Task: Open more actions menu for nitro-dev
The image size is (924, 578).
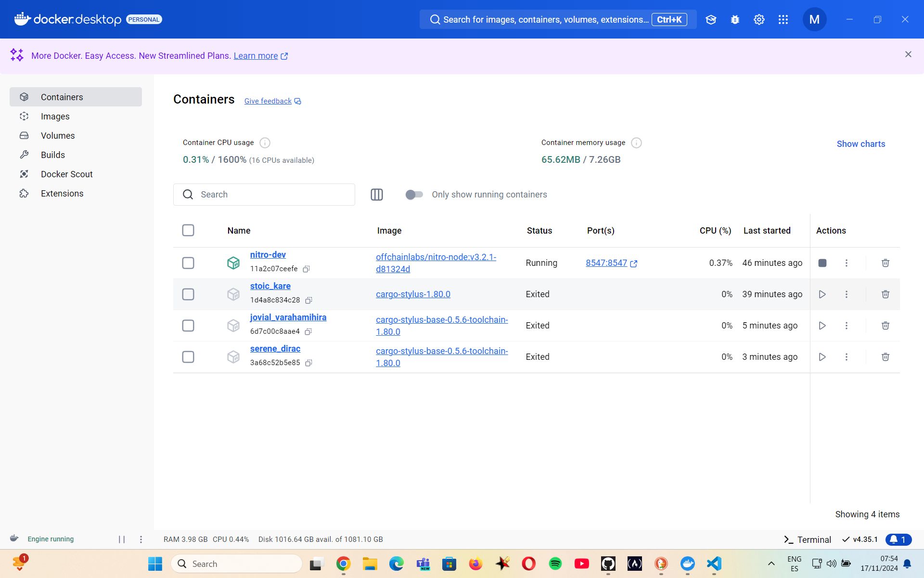Action: (x=847, y=263)
